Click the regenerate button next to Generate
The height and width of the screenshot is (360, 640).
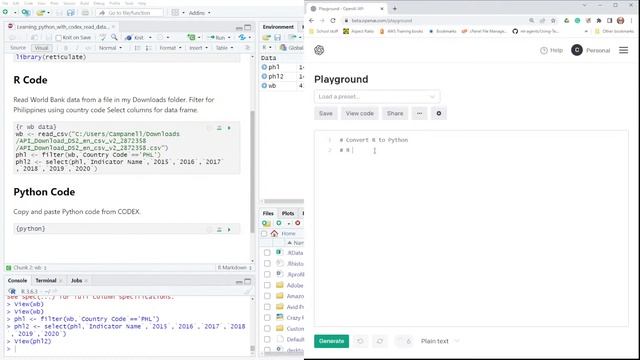380,341
